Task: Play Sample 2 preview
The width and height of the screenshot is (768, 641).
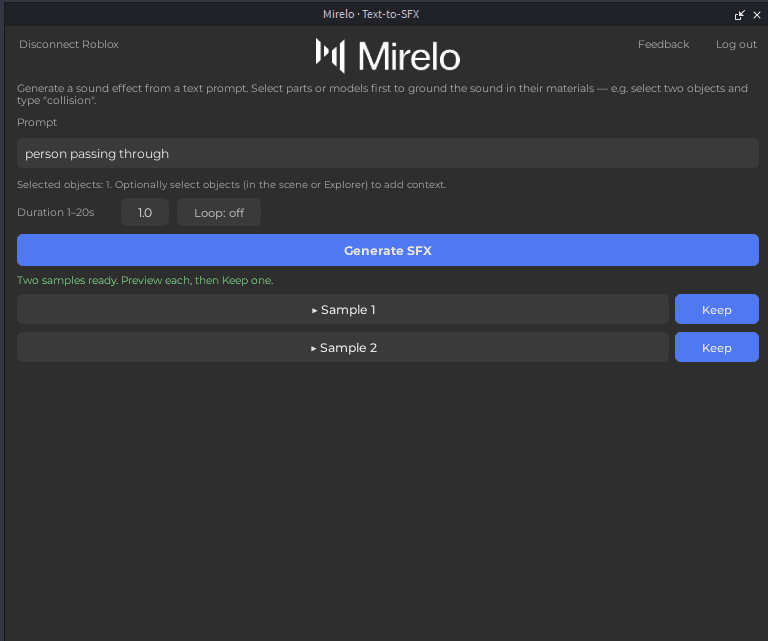Action: tap(343, 348)
